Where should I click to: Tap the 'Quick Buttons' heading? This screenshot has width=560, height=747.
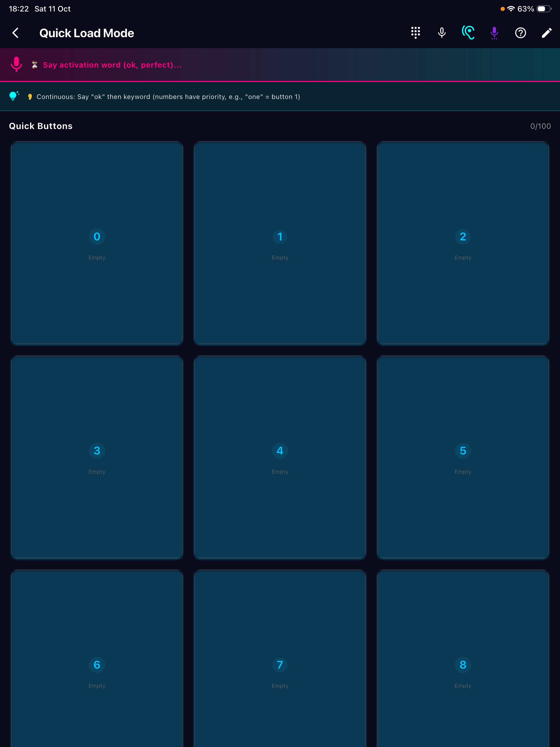pyautogui.click(x=40, y=126)
